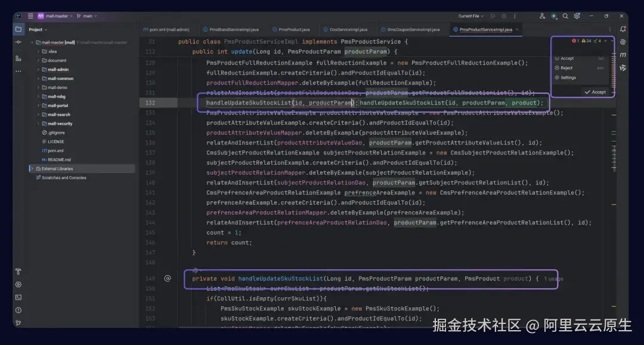The height and width of the screenshot is (345, 644).
Task: Open the AI spiral assistant icon in right sidebar
Action: click(x=623, y=42)
